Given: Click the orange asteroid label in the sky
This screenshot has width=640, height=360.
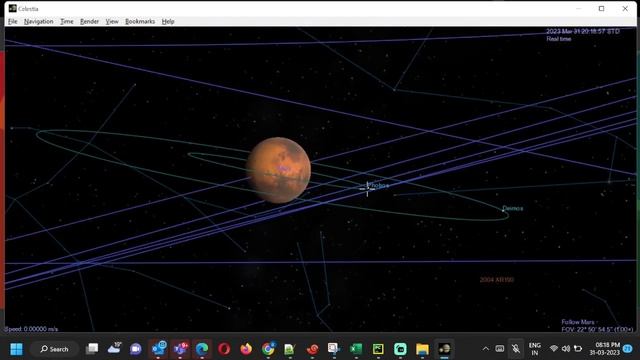Looking at the screenshot, I should 496,280.
